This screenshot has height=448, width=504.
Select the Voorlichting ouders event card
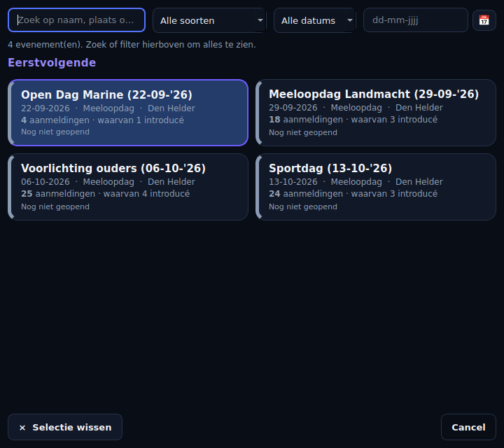click(128, 187)
